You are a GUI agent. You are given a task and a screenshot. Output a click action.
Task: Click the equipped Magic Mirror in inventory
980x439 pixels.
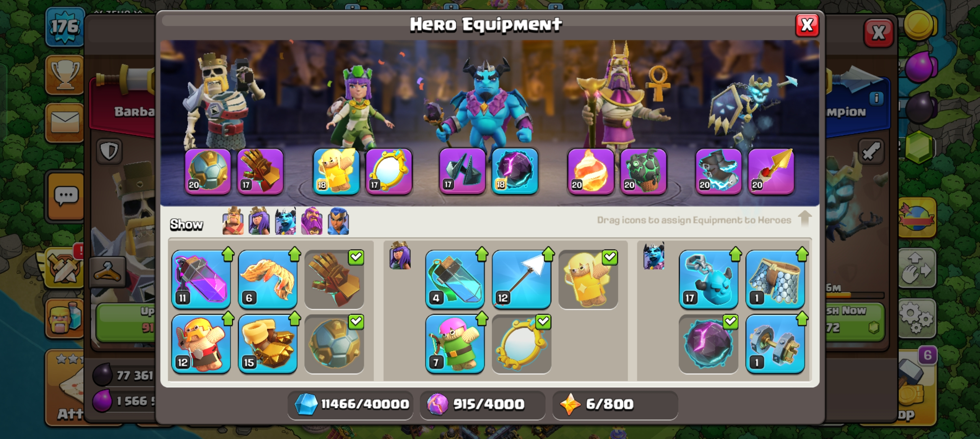[x=522, y=344]
